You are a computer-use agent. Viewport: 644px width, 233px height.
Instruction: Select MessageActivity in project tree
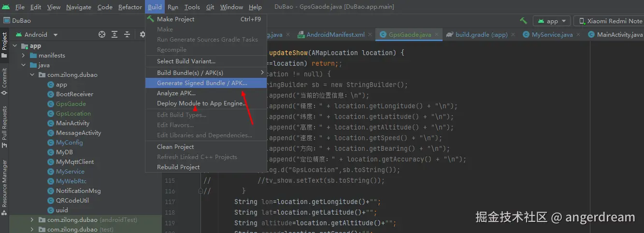[x=78, y=133]
